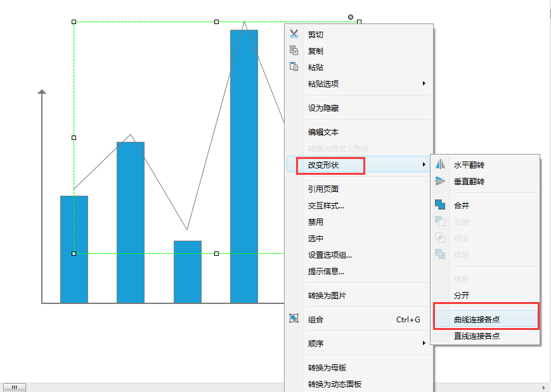Click the left-middle selection handle
Screen dimensions: 551x392
74,137
